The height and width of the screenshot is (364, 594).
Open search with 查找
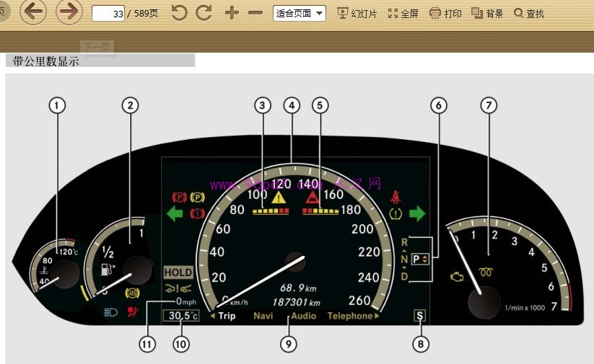point(529,14)
